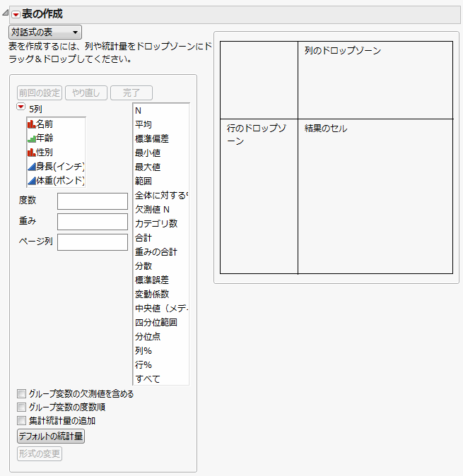
Task: Click the やり直し button
Action: click(x=86, y=93)
